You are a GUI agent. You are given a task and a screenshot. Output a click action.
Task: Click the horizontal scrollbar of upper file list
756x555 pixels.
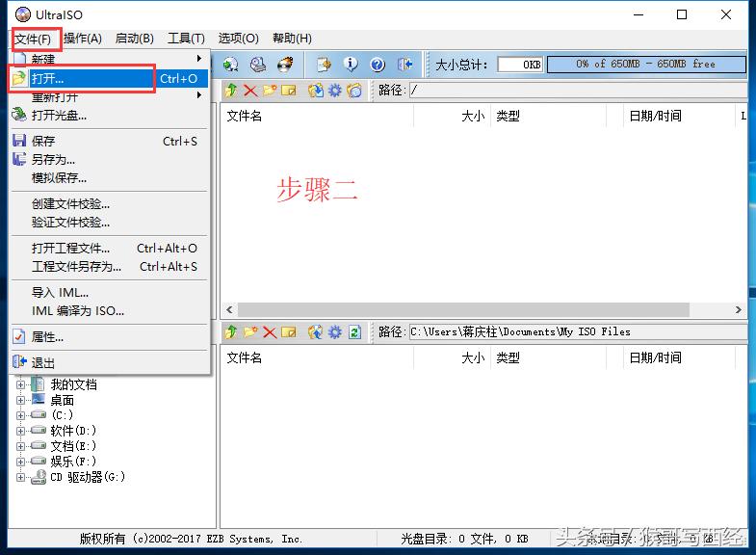(463, 309)
